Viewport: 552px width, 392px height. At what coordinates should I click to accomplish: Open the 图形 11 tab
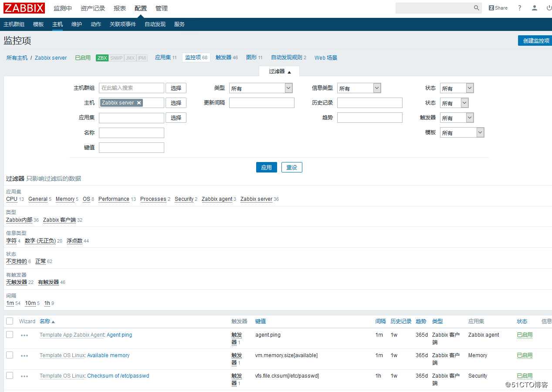pos(254,57)
